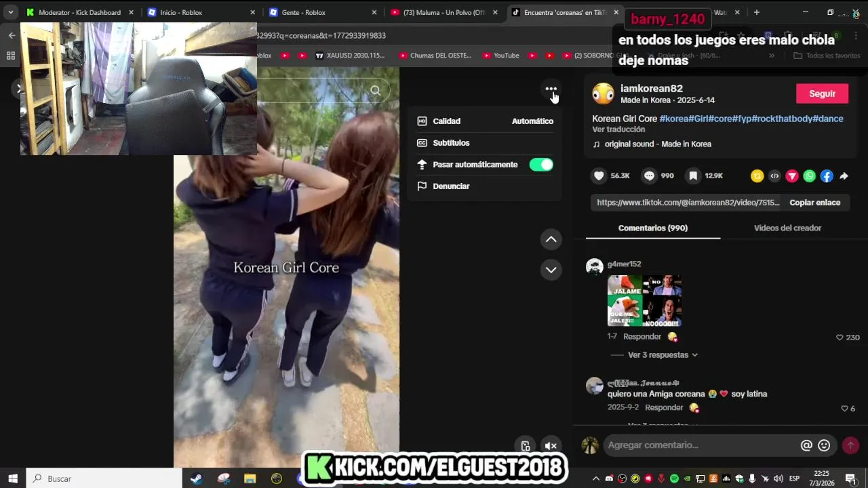Click Responder under g4mer152 comment
The height and width of the screenshot is (488, 868).
[x=642, y=337]
